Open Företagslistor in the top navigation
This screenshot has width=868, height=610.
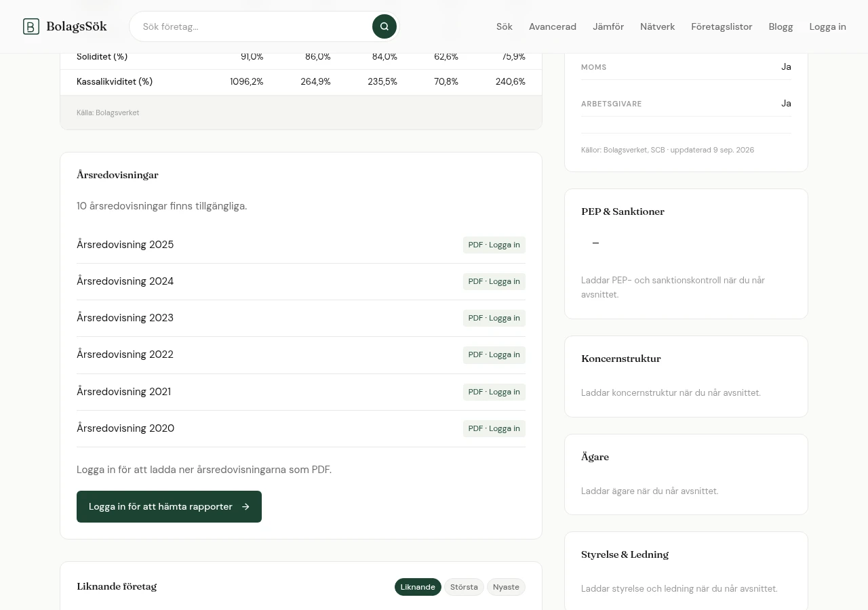(722, 26)
